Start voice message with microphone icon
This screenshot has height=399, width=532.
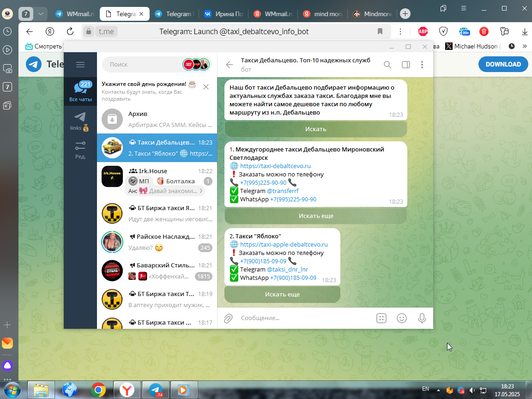[x=422, y=318]
